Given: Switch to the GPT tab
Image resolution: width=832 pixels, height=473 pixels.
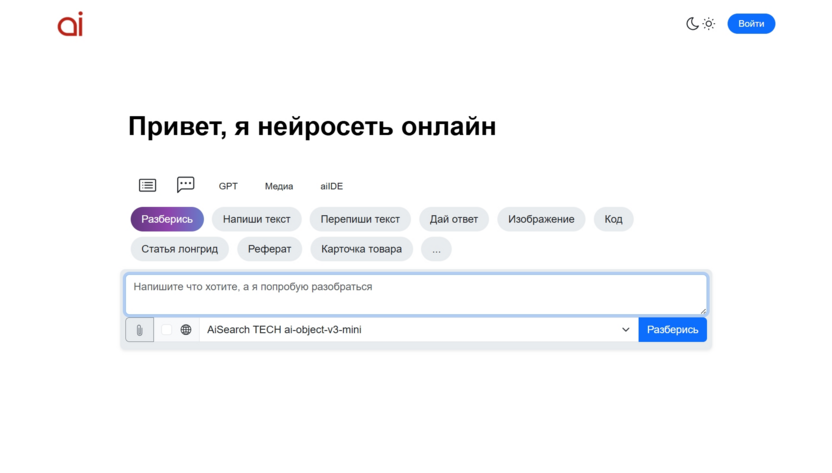Looking at the screenshot, I should point(228,186).
